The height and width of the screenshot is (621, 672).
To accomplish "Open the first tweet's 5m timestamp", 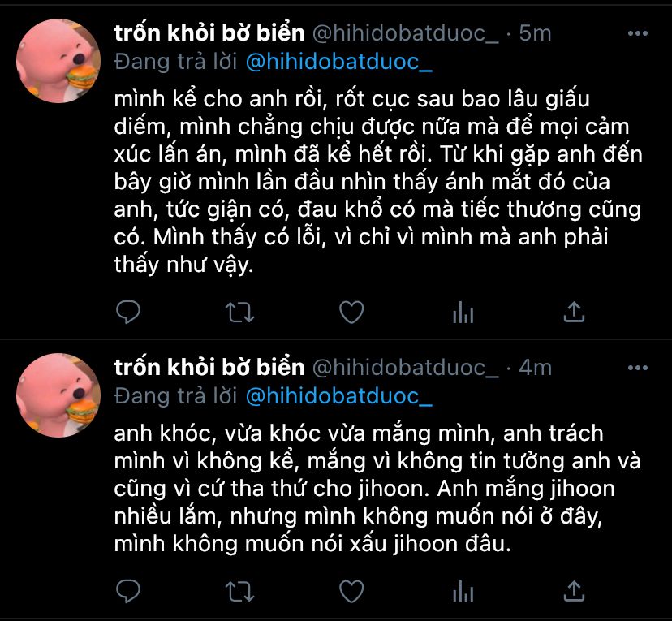I will click(x=535, y=33).
